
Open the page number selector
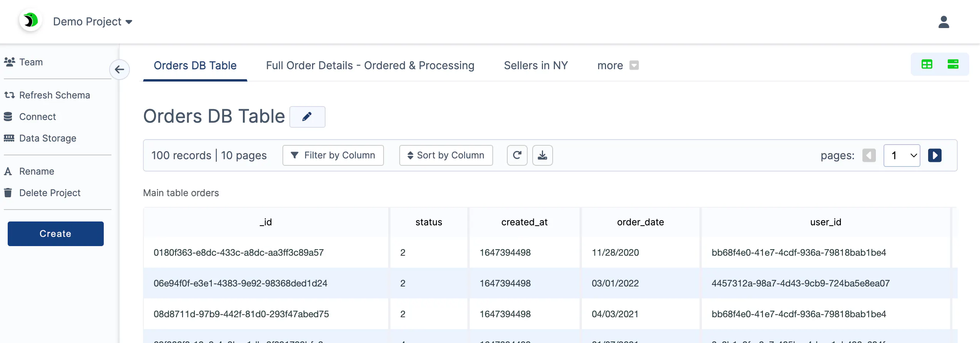(x=902, y=155)
